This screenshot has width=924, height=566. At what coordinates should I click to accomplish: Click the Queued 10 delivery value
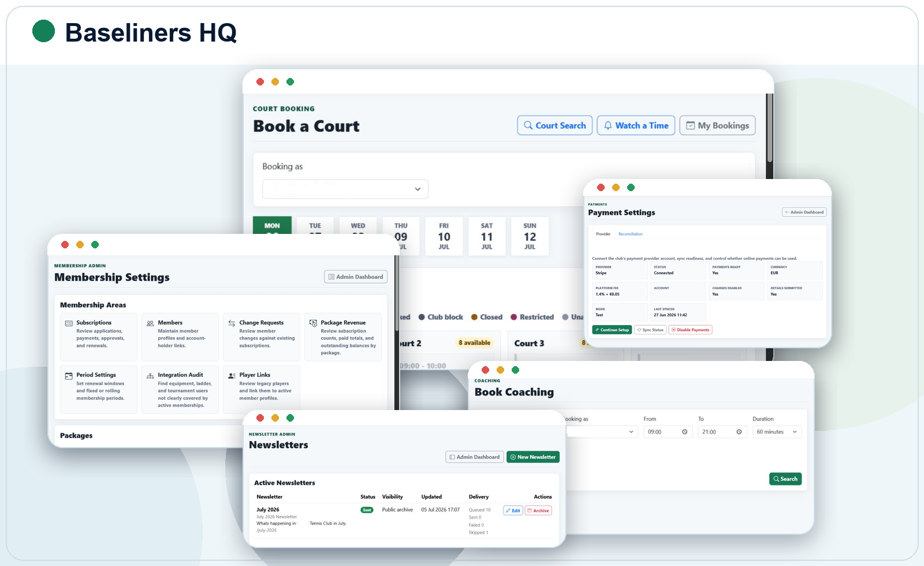[x=480, y=510]
